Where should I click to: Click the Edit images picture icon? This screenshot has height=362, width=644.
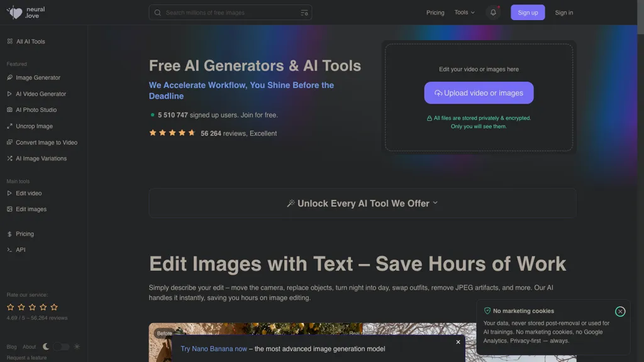pyautogui.click(x=9, y=209)
